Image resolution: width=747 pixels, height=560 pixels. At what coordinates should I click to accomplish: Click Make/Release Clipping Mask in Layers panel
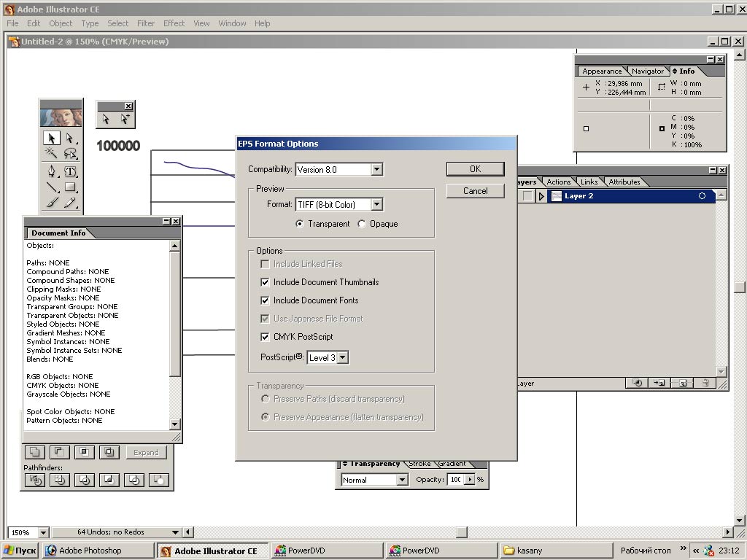637,383
